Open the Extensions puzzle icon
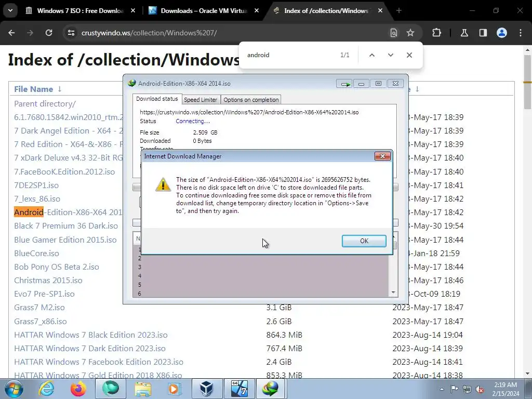 [x=436, y=33]
